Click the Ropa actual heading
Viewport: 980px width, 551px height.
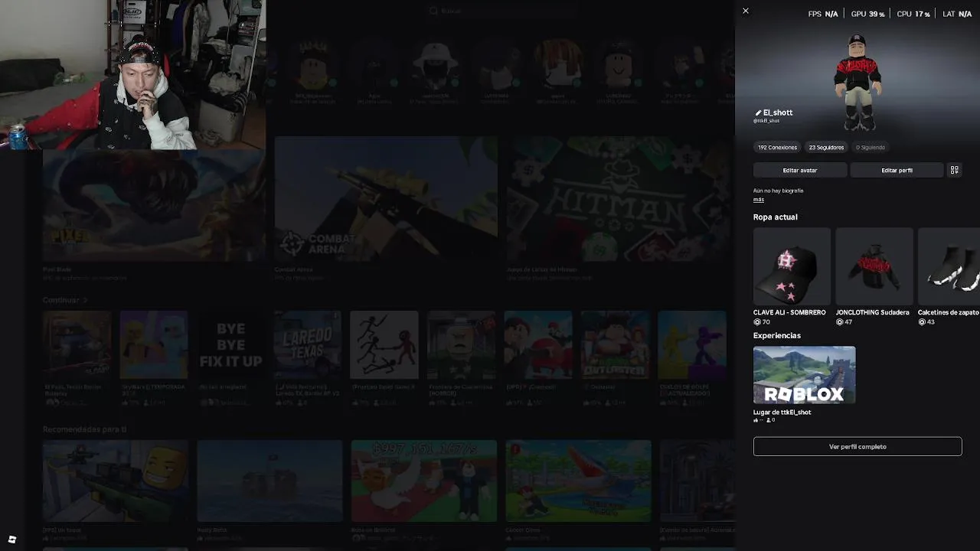776,217
